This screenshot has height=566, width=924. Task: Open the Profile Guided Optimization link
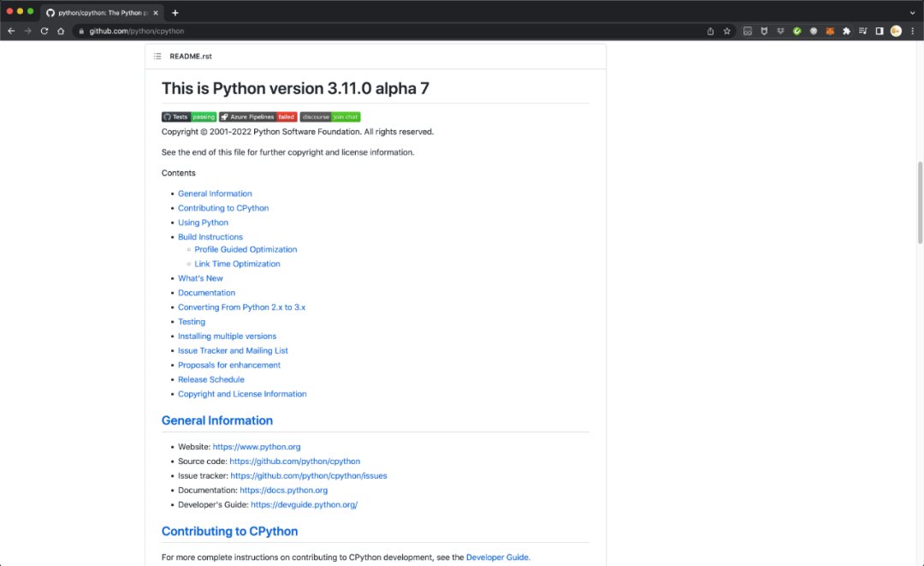tap(246, 249)
